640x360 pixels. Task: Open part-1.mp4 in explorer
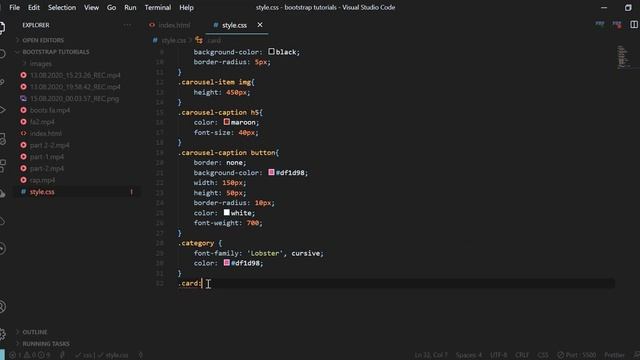[x=47, y=157]
